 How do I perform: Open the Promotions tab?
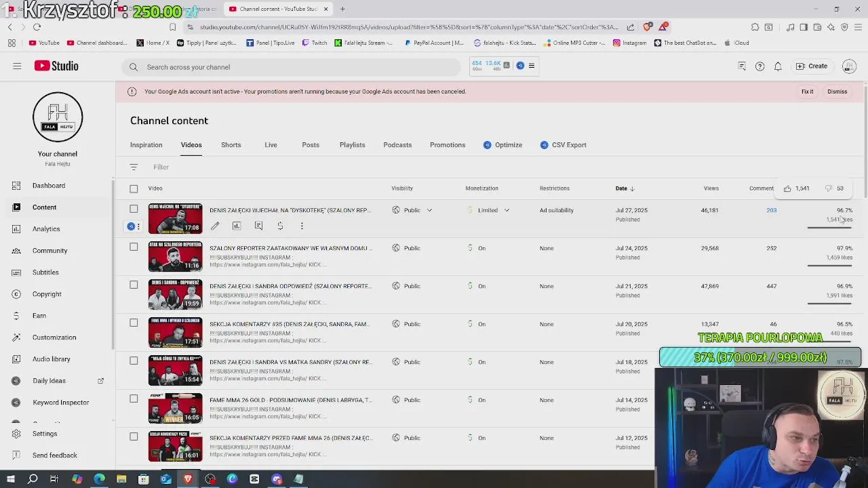click(448, 145)
